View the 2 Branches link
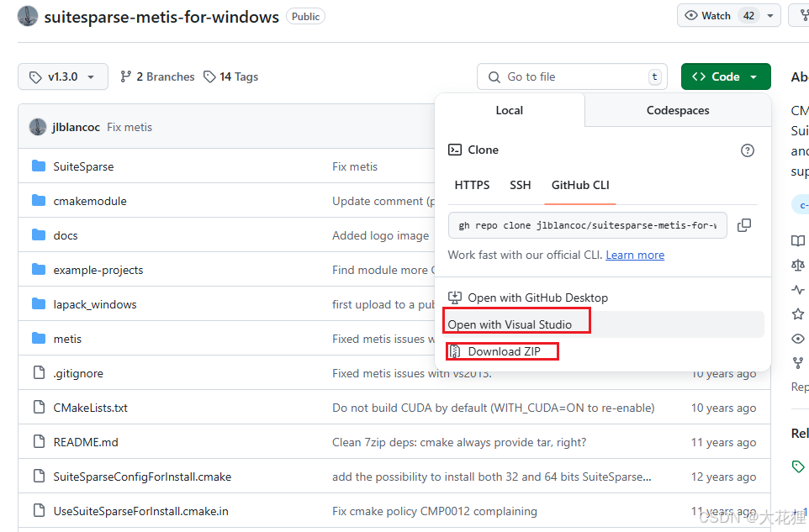 pos(157,76)
